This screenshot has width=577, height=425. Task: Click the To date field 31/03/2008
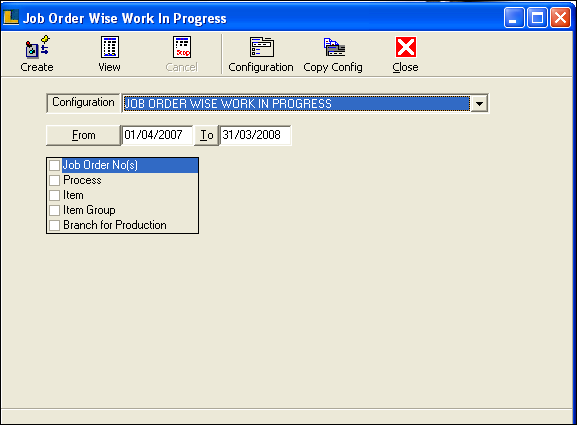255,135
